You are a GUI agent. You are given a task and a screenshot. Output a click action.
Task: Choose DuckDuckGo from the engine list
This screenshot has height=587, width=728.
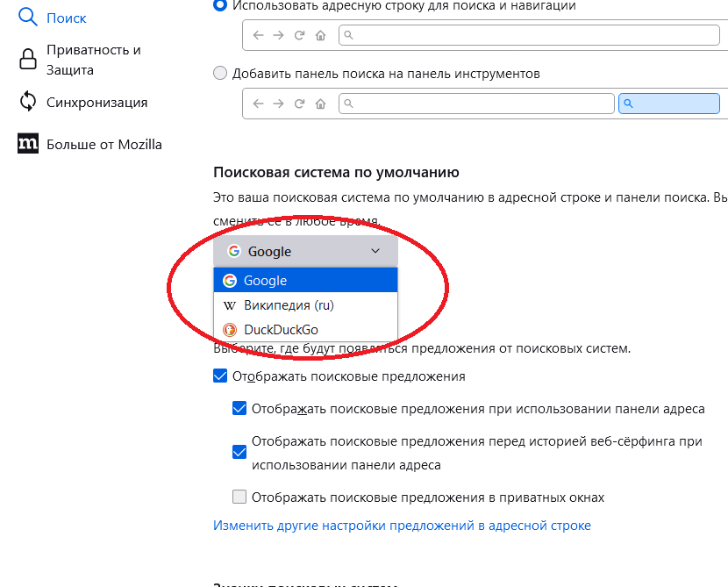click(281, 330)
